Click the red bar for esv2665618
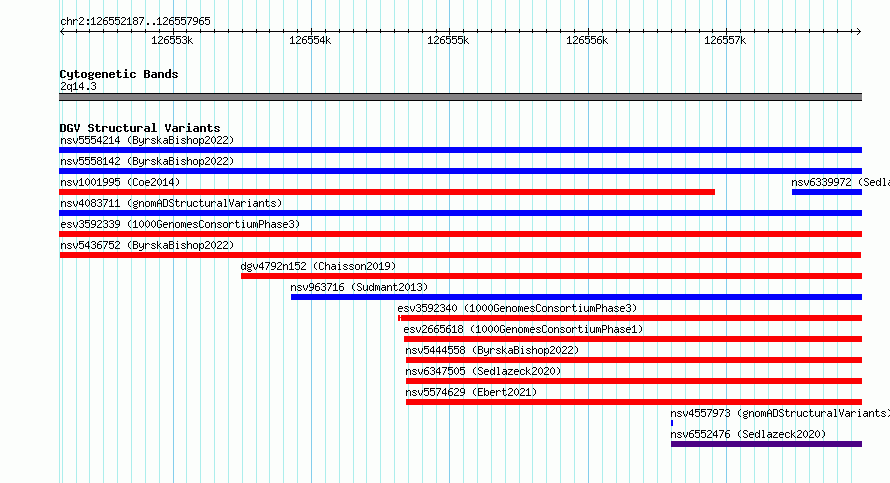890x483 pixels. (x=633, y=339)
